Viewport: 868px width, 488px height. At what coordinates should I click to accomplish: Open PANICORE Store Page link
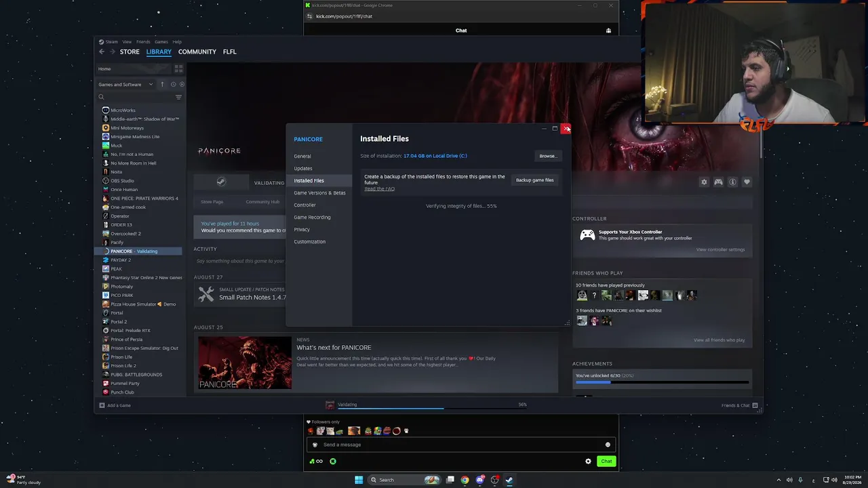click(x=212, y=201)
